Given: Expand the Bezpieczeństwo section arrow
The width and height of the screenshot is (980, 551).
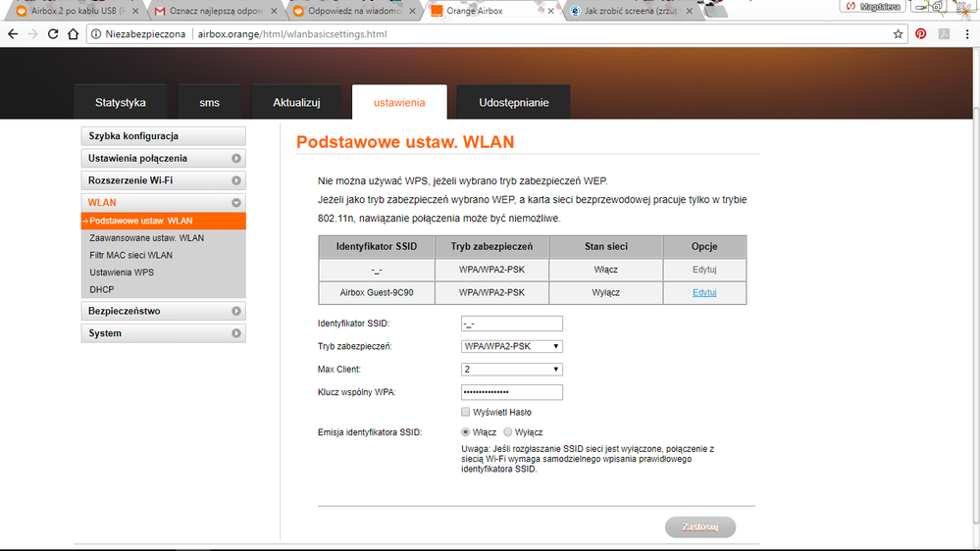Looking at the screenshot, I should click(x=236, y=311).
